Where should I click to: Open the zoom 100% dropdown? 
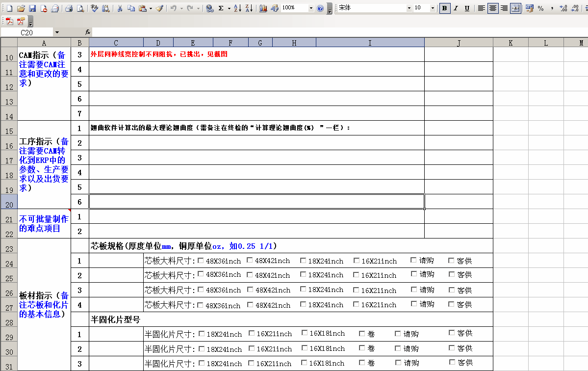[311, 8]
